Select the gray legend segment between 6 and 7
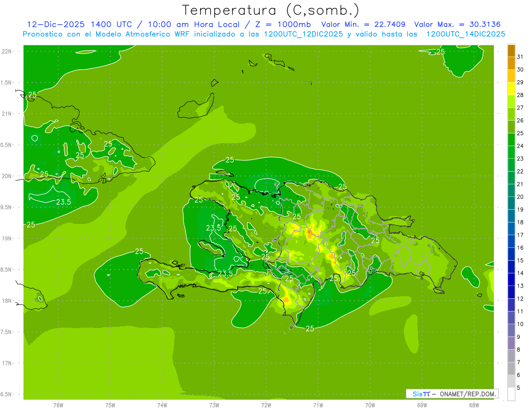 click(x=511, y=369)
